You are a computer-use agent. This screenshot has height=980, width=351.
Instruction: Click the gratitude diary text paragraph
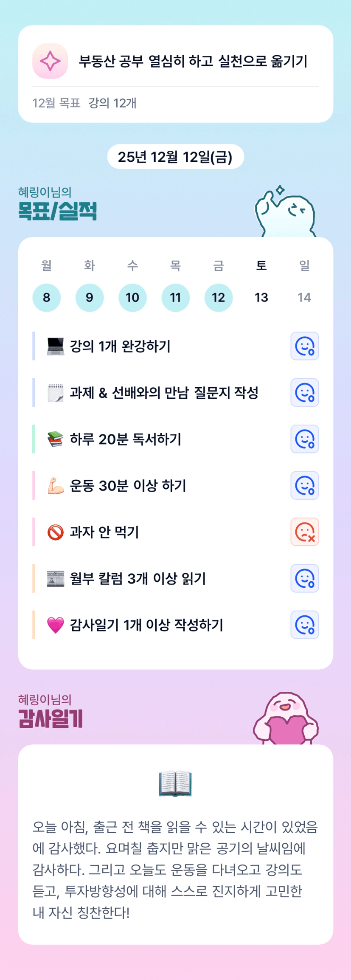point(175,870)
